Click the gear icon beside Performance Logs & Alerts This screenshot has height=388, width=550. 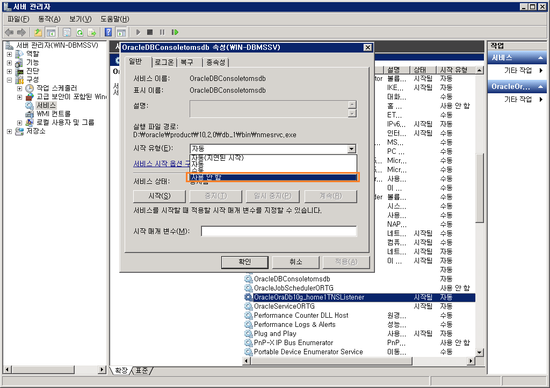(x=248, y=325)
